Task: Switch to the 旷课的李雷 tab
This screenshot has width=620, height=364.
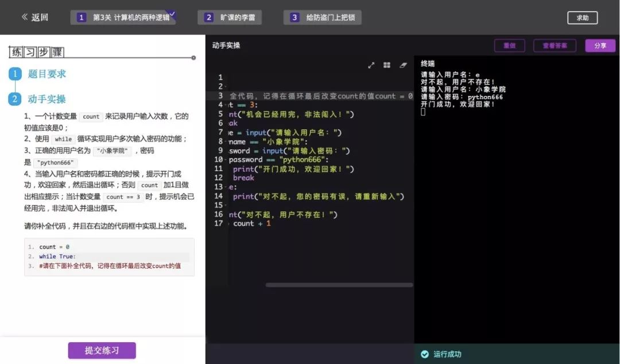Action: pyautogui.click(x=229, y=17)
